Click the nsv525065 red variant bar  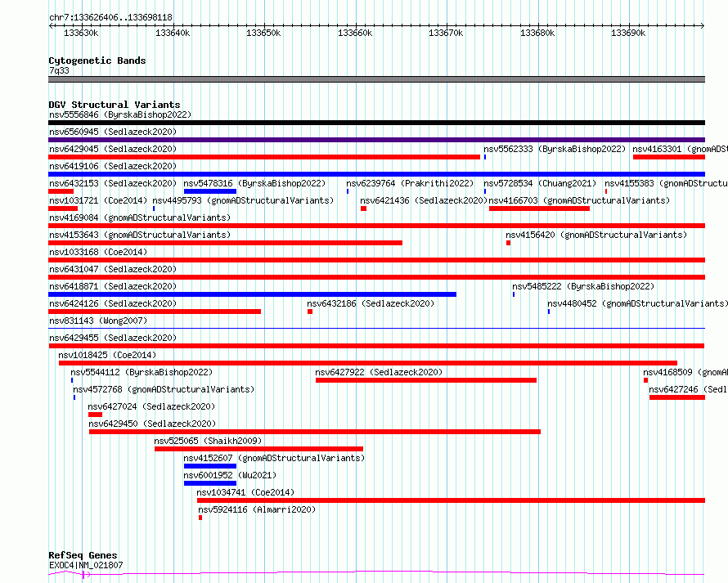(x=258, y=450)
